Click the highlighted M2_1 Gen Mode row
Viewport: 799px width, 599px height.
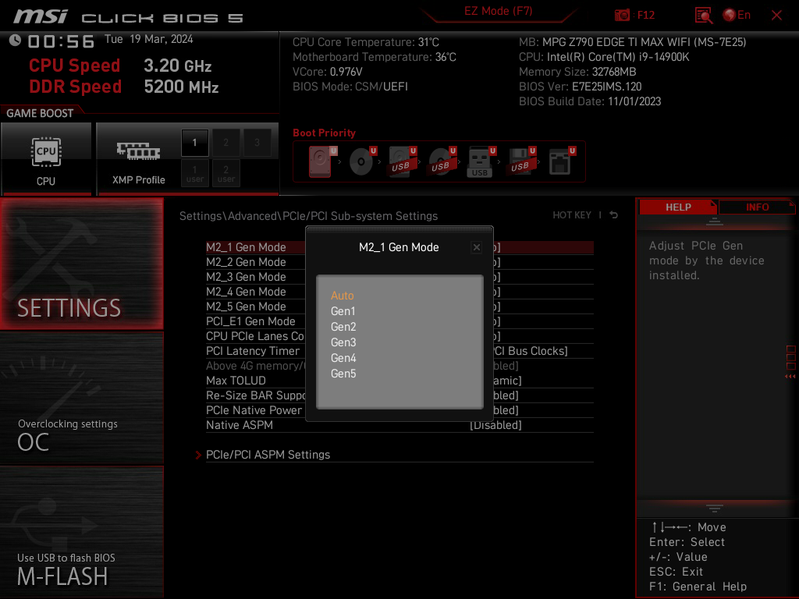(x=400, y=248)
